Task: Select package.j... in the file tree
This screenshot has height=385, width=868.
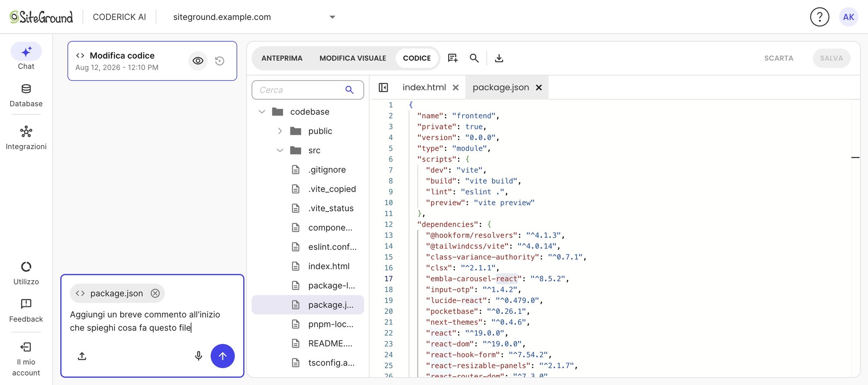Action: [x=308, y=305]
